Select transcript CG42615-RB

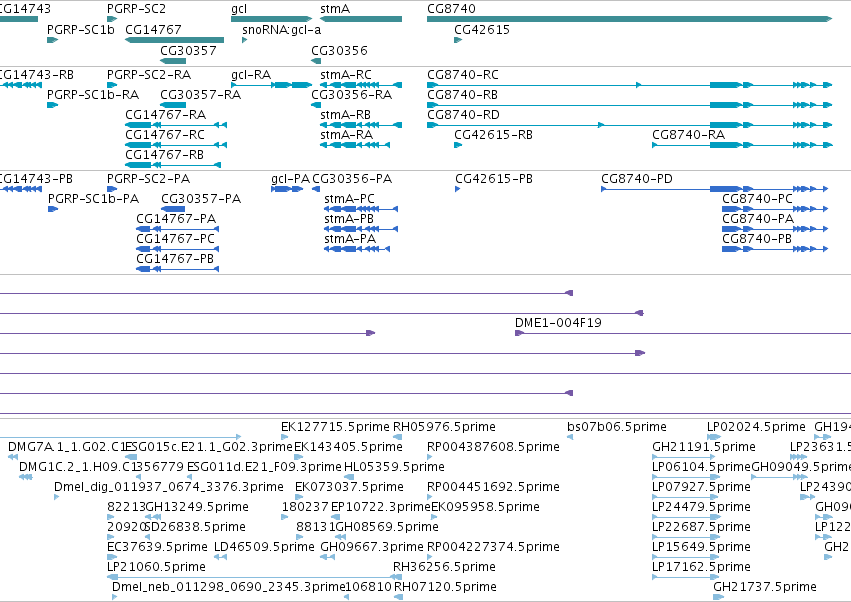click(x=458, y=145)
